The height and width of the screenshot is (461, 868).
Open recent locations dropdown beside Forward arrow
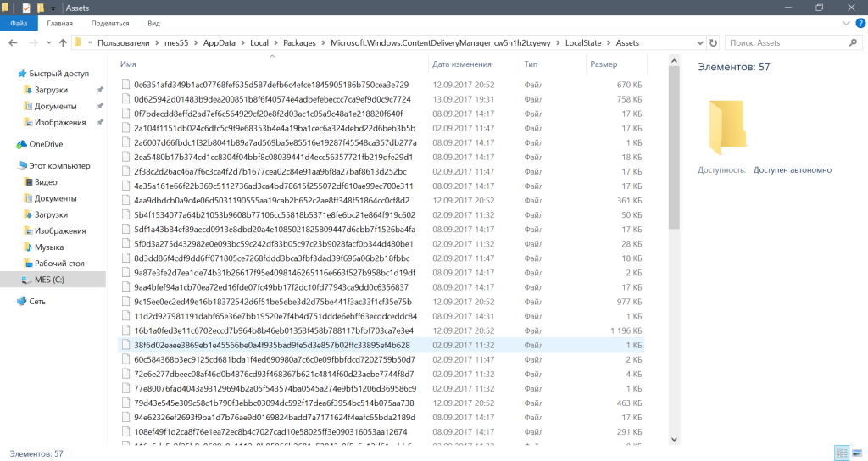50,42
